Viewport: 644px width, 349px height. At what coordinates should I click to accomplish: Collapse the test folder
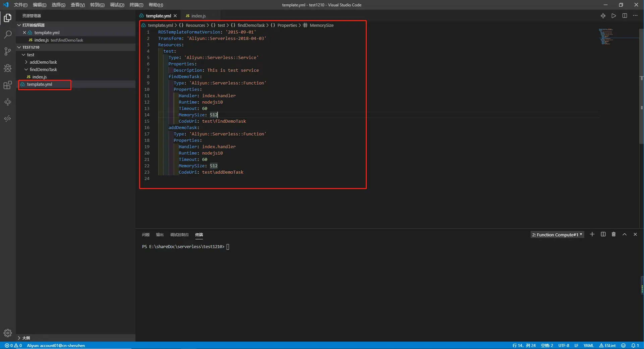pyautogui.click(x=76, y=55)
